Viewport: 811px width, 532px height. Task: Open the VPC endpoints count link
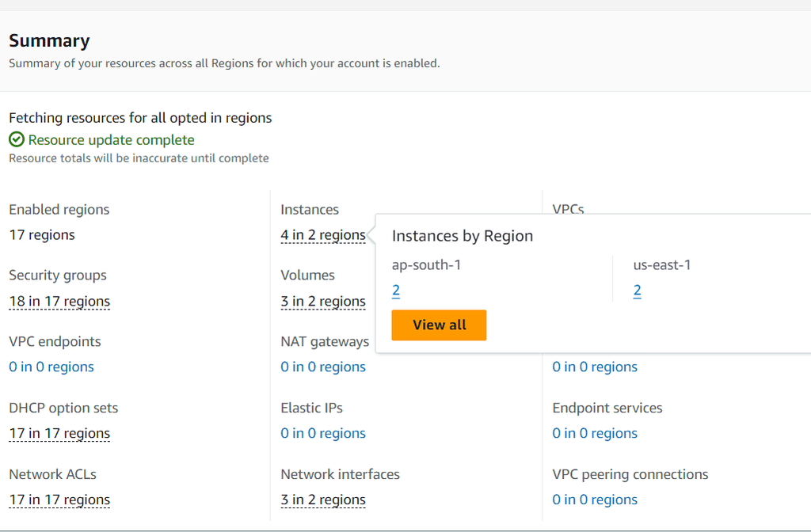coord(51,367)
